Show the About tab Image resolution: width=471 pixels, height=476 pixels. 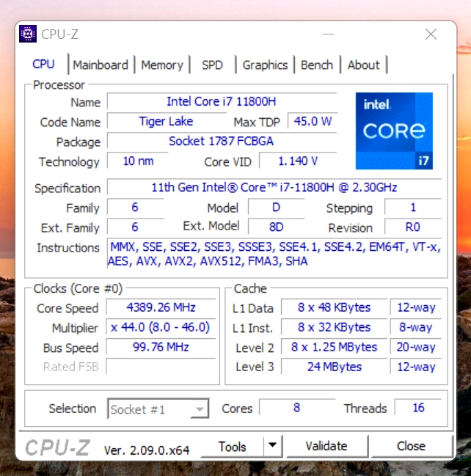pyautogui.click(x=363, y=65)
